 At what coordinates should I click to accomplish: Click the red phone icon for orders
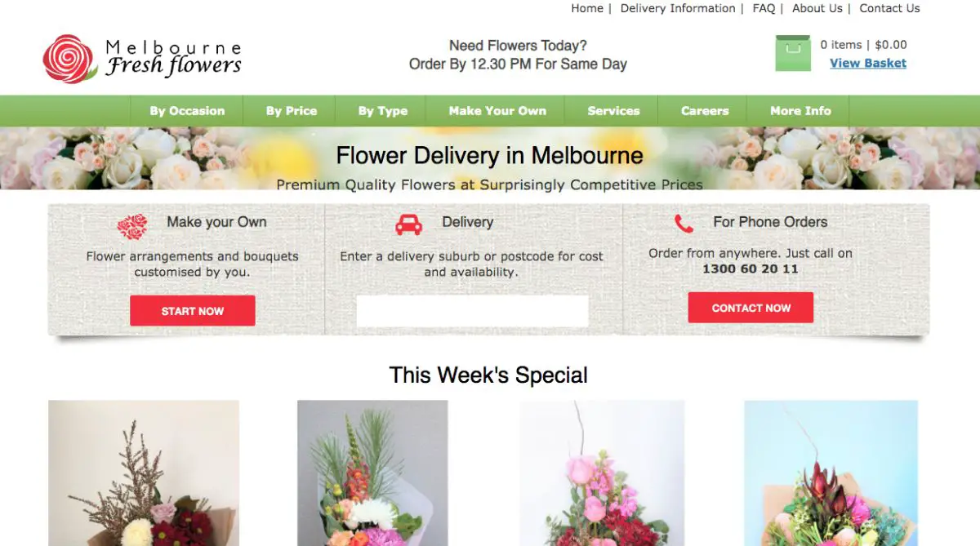[x=684, y=223]
